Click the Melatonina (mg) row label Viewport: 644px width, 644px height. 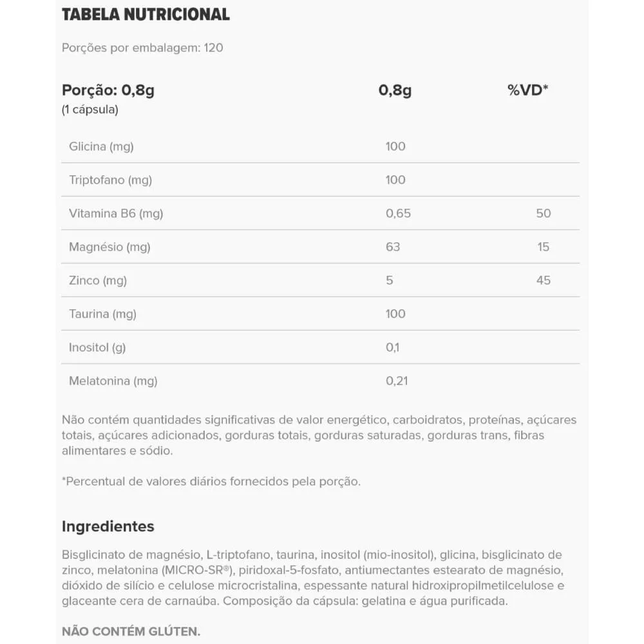(113, 381)
